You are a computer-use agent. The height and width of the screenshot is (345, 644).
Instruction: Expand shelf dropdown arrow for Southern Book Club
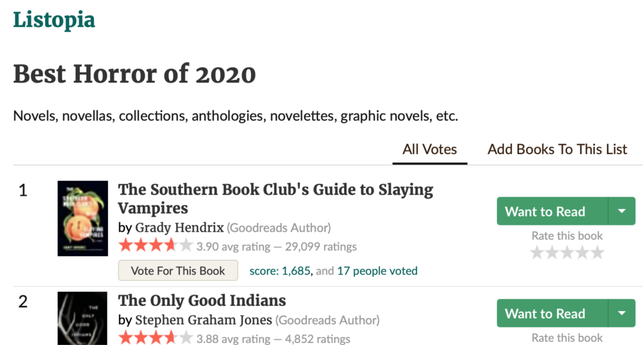click(x=622, y=212)
